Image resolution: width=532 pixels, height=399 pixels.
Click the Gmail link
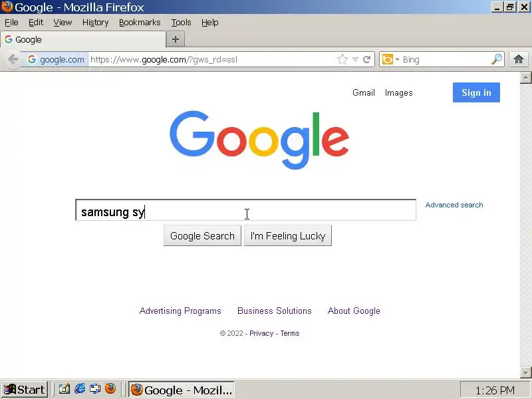pos(363,92)
